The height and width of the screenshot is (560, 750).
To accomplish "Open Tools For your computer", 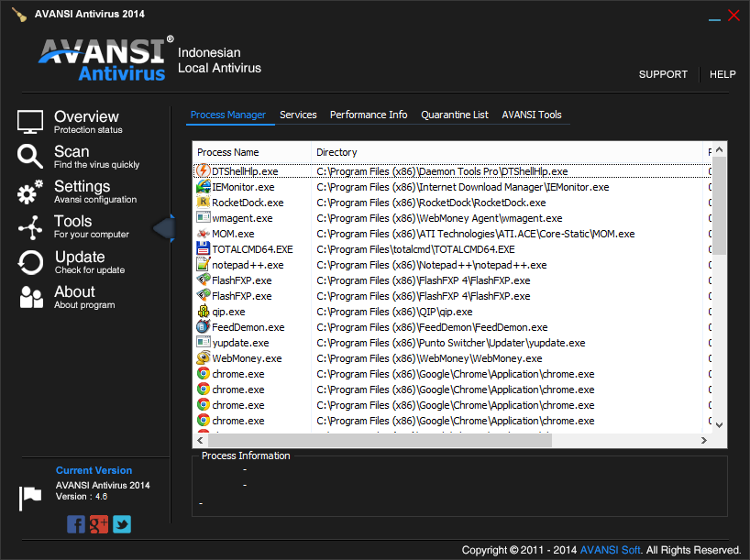I will pos(92,227).
